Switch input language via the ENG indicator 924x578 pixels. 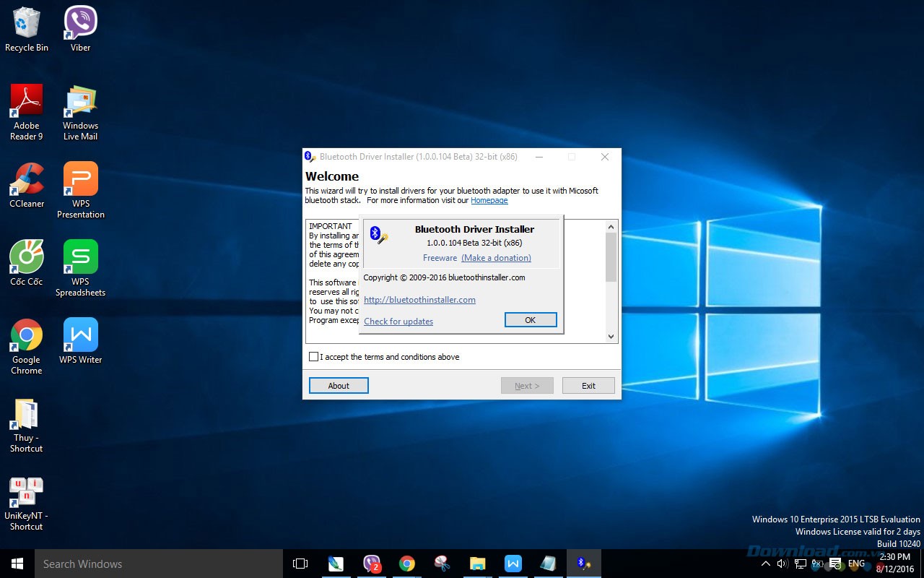856,564
